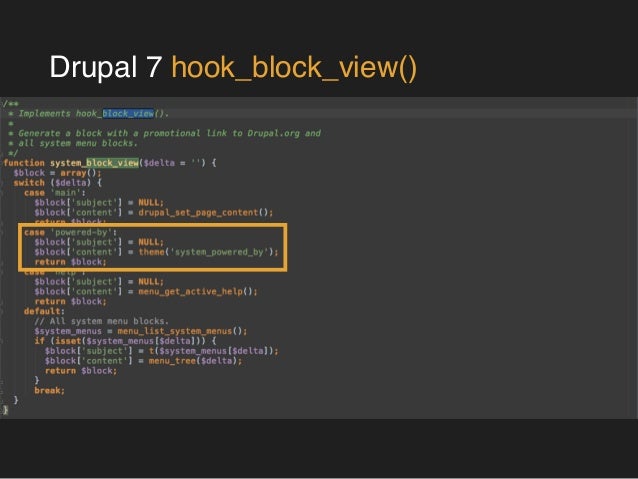Click the highlighted "block_view" in comment line
Viewport: 638px width, 479px height.
(x=128, y=114)
